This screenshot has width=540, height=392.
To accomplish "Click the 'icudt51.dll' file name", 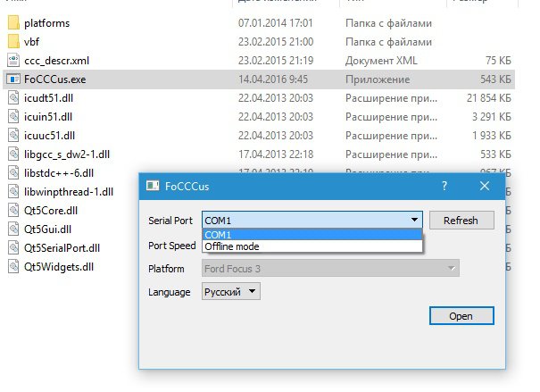I will click(x=48, y=98).
